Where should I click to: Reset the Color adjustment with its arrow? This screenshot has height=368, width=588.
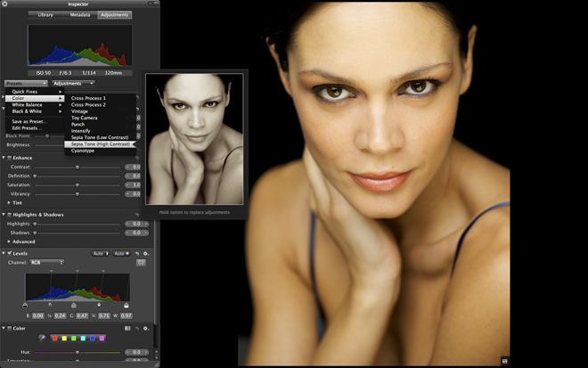(137, 329)
